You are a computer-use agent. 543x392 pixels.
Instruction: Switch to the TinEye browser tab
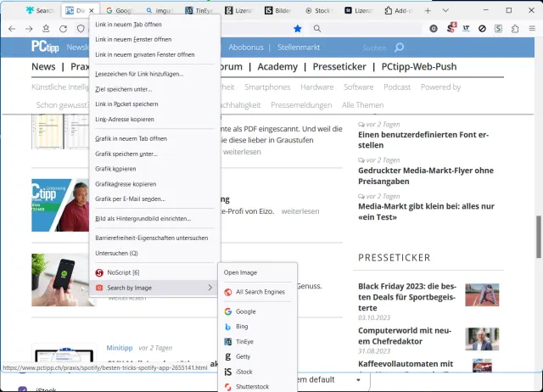(x=200, y=11)
